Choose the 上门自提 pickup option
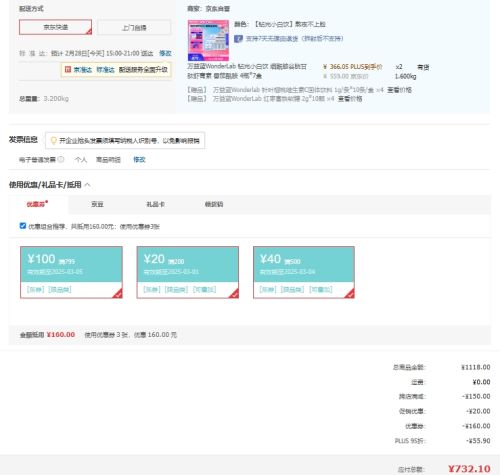Viewport: 500px width, 475px height. (134, 27)
